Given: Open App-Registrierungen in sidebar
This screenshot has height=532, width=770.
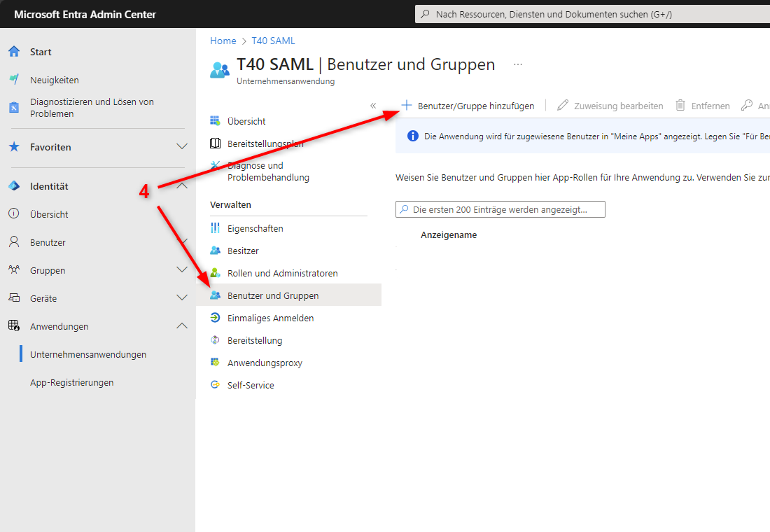Looking at the screenshot, I should [x=71, y=382].
